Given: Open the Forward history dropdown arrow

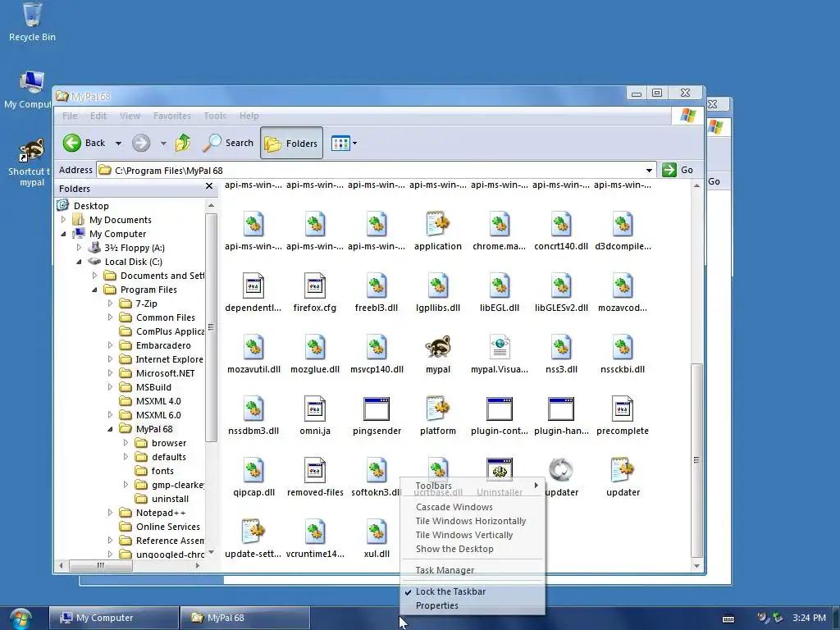Looking at the screenshot, I should click(x=163, y=144).
